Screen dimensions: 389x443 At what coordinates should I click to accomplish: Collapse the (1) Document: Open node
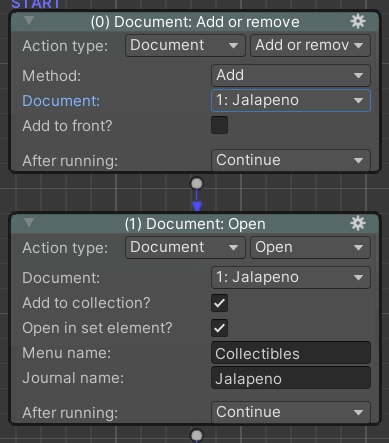[29, 222]
